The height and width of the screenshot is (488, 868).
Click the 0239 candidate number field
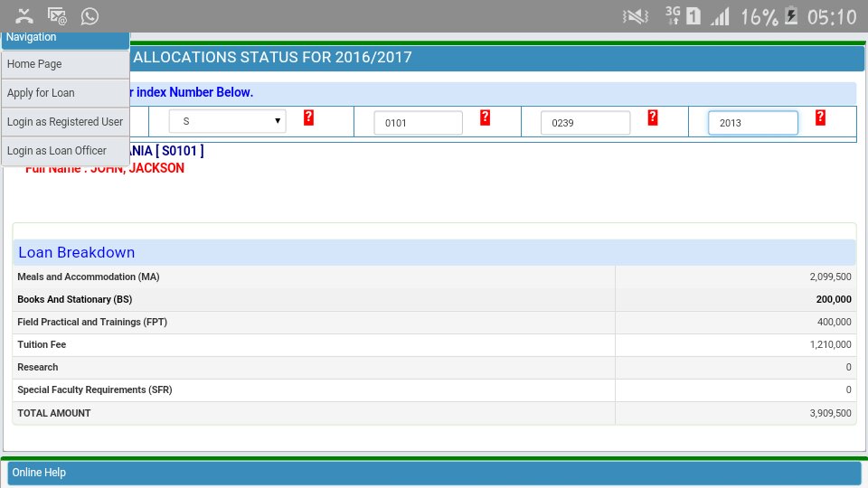(x=585, y=123)
